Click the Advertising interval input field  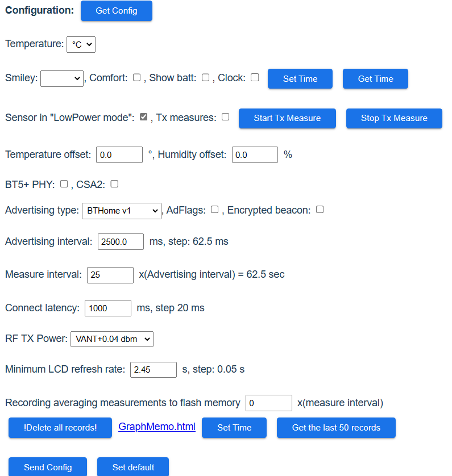(x=121, y=241)
